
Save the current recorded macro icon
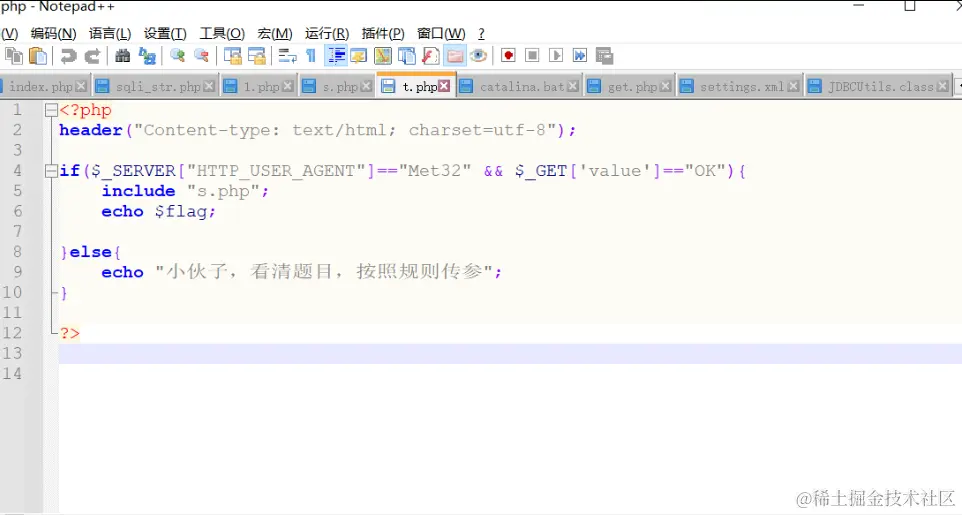604,56
